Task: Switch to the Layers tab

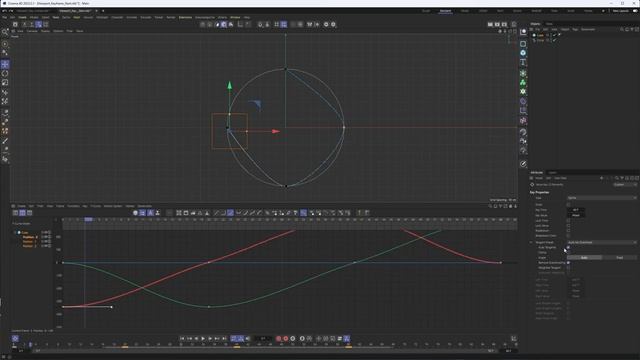Action: click(x=553, y=173)
